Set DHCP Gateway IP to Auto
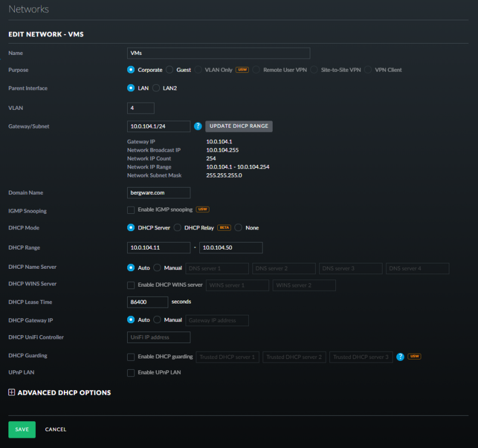The height and width of the screenshot is (448, 478). 131,320
